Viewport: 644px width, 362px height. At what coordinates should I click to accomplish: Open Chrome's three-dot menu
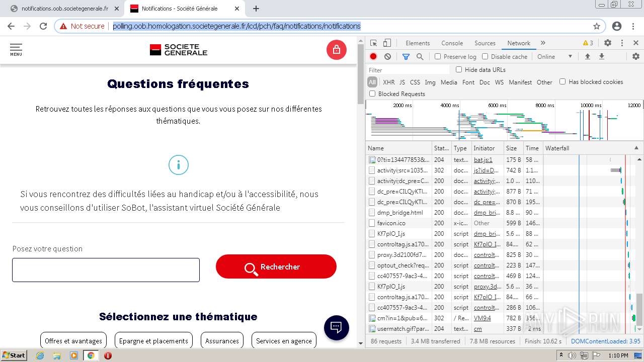tap(633, 26)
